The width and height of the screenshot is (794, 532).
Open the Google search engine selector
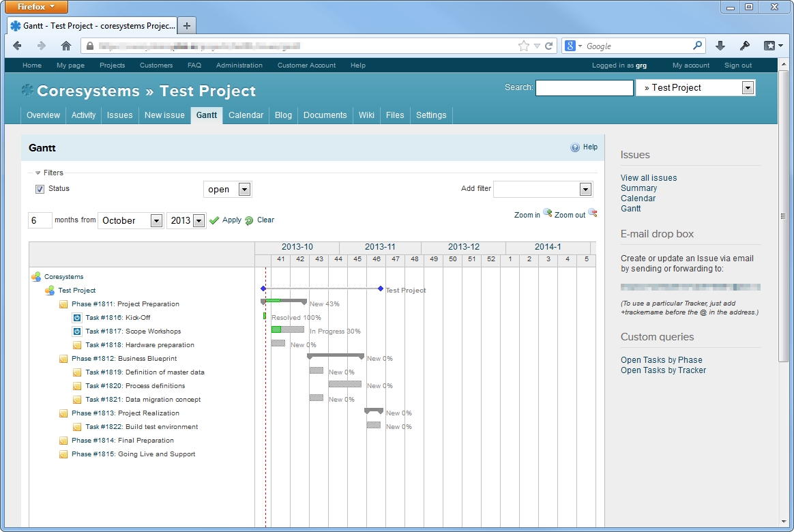coord(573,46)
